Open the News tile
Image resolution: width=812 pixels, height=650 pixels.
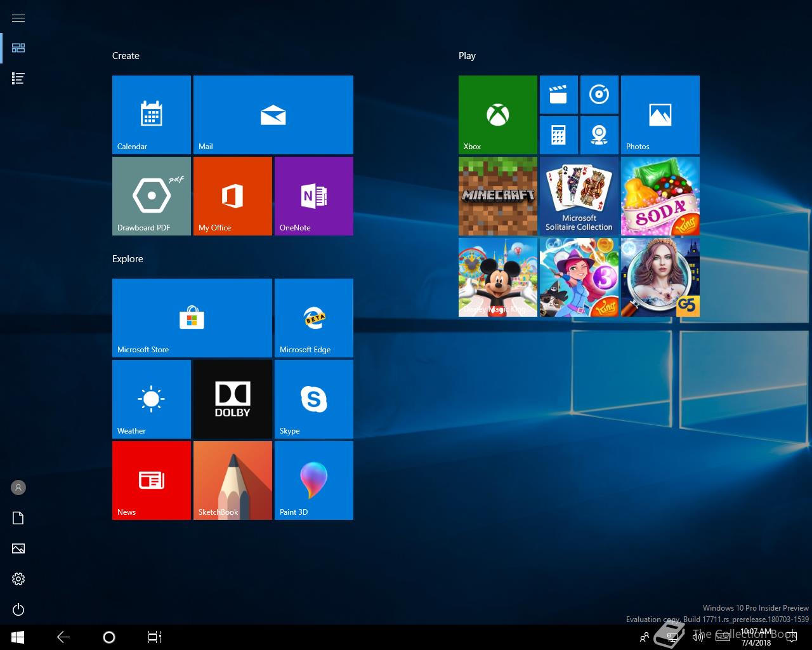point(152,481)
